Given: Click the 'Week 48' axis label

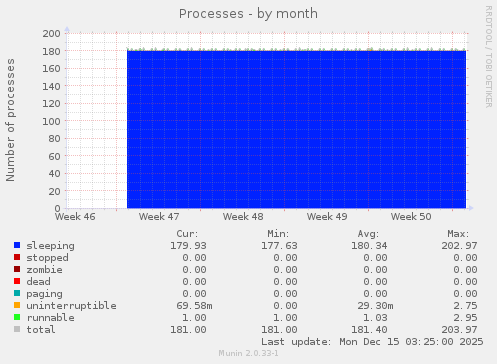Looking at the screenshot, I should point(243,217).
